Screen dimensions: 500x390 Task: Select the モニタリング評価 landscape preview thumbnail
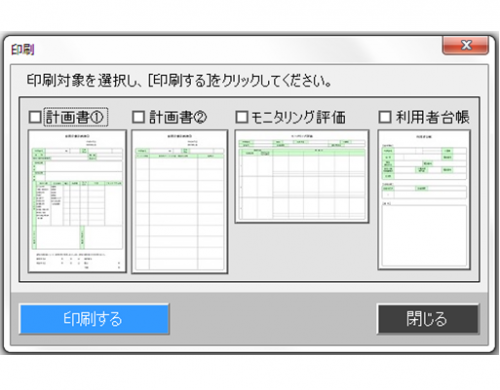[302, 176]
